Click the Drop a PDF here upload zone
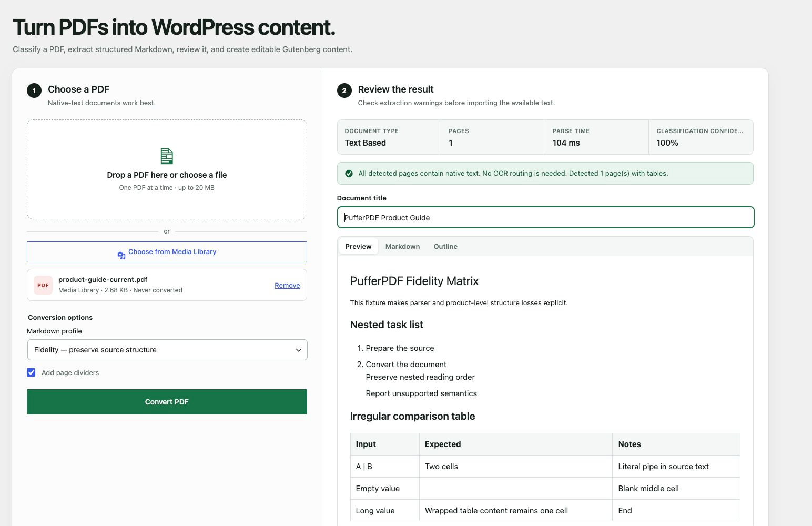812x526 pixels. (167, 169)
